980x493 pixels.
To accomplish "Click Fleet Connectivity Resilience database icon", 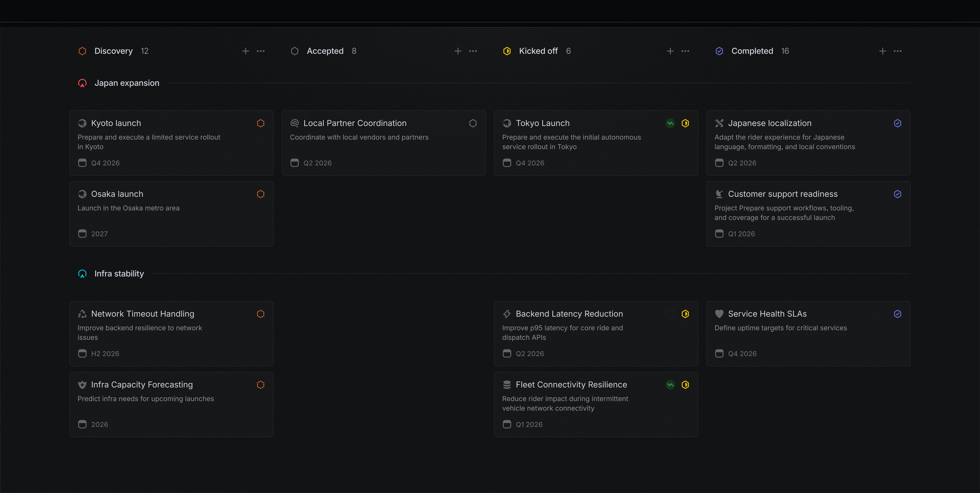I will (507, 385).
